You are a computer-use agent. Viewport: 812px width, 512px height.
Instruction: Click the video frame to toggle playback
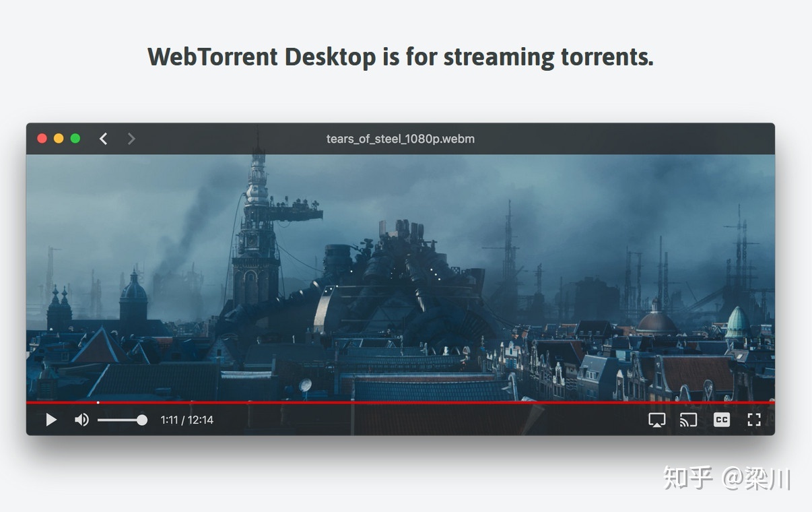point(401,278)
